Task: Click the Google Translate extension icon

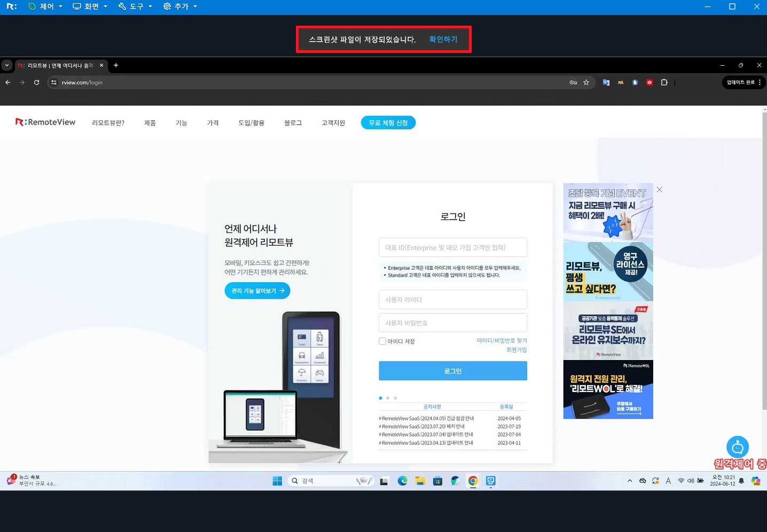Action: pyautogui.click(x=606, y=82)
